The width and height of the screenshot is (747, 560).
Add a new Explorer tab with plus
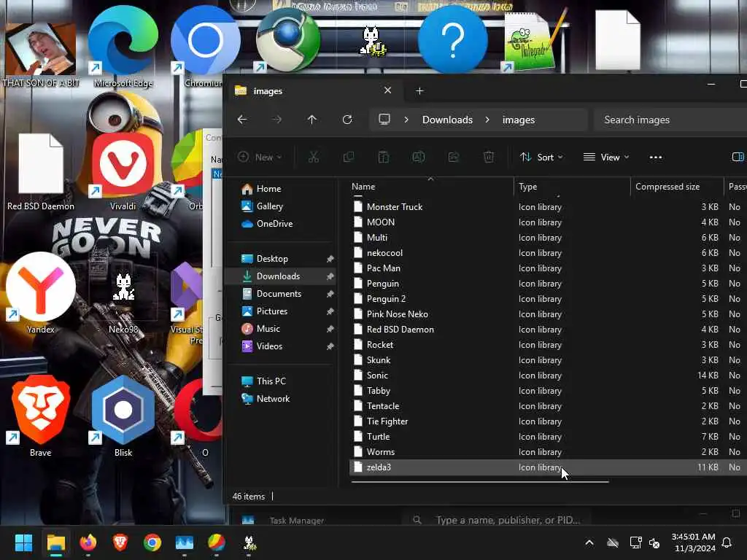click(x=419, y=91)
